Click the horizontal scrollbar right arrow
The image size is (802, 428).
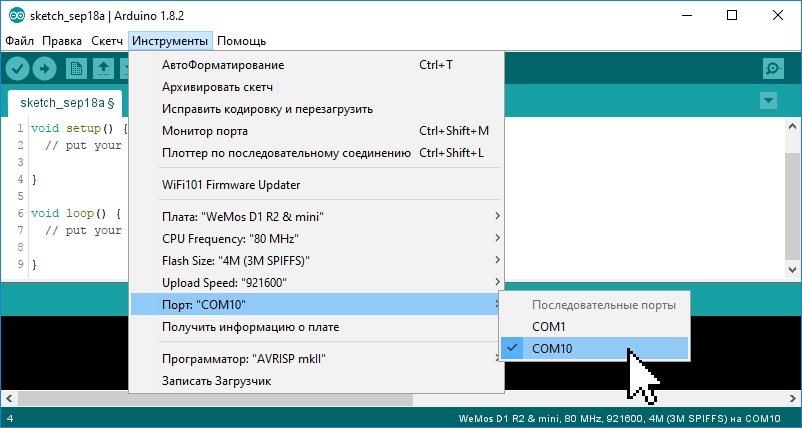point(793,398)
